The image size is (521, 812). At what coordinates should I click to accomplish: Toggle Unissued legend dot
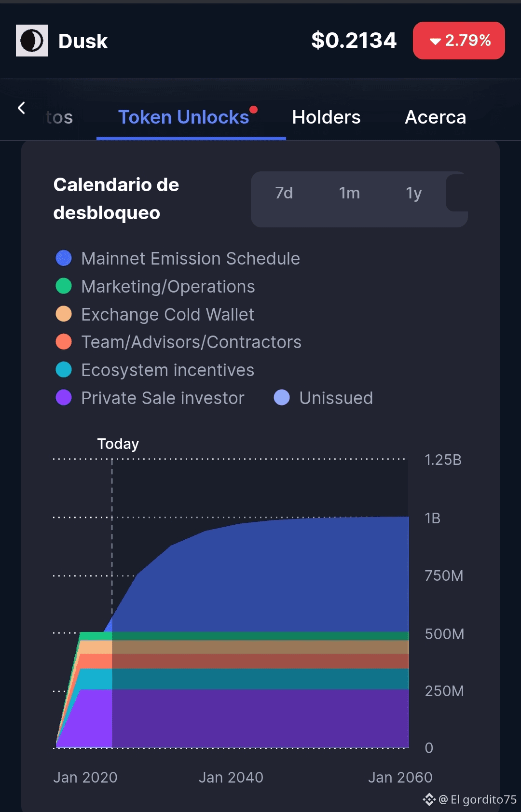[x=282, y=398]
